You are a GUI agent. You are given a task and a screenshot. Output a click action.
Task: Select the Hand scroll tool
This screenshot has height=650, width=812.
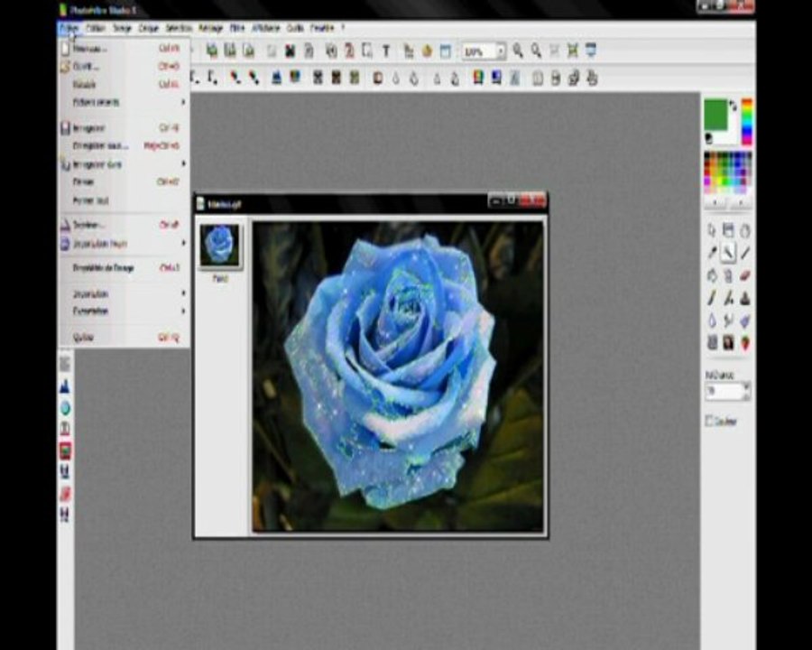[x=744, y=231]
